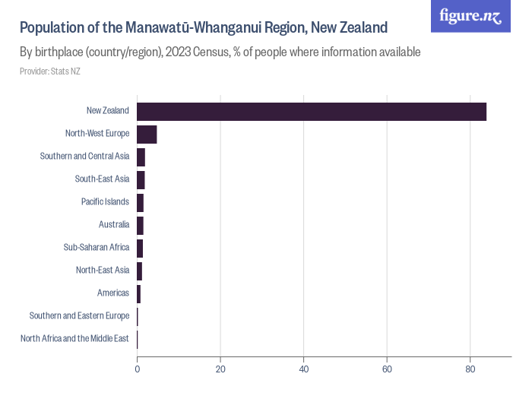Click the Southern and Central Asia bar
This screenshot has height=399, width=532.
point(141,157)
